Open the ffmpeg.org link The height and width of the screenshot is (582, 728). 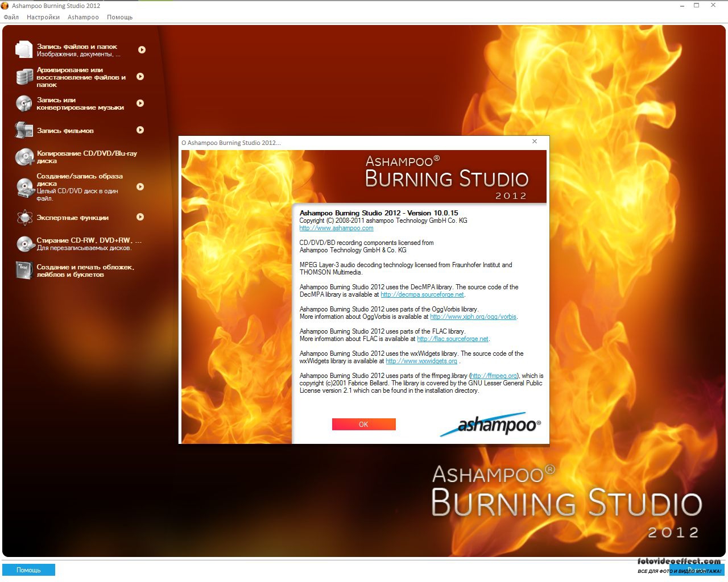(x=494, y=376)
